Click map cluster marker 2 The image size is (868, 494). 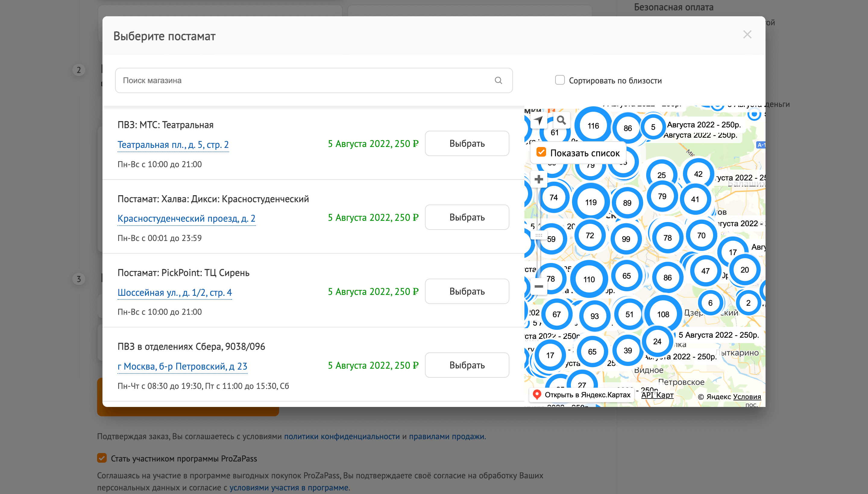pos(748,303)
